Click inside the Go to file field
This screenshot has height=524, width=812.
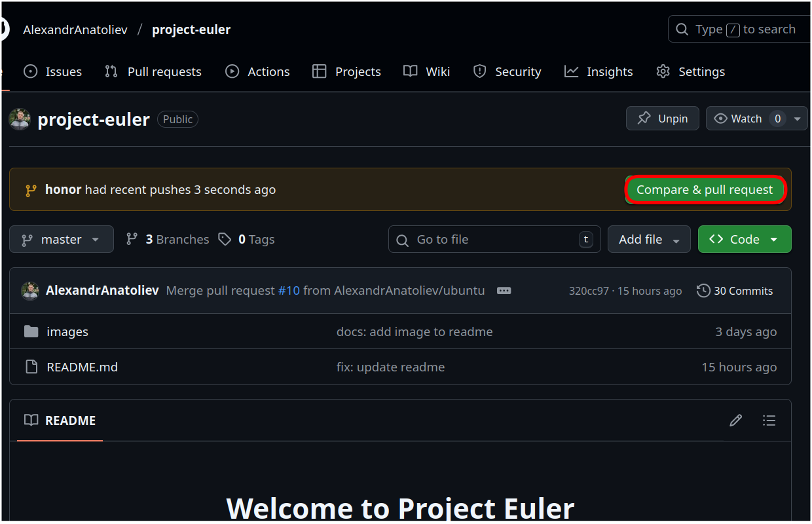491,239
